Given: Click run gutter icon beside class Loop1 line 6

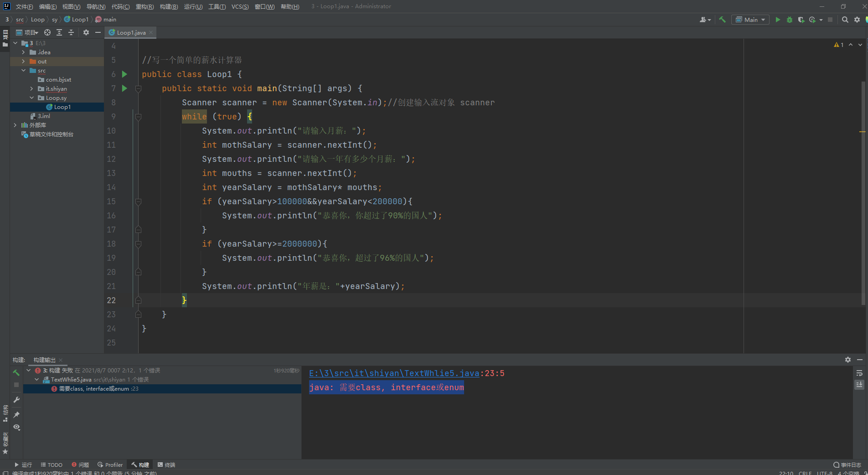Looking at the screenshot, I should tap(124, 74).
